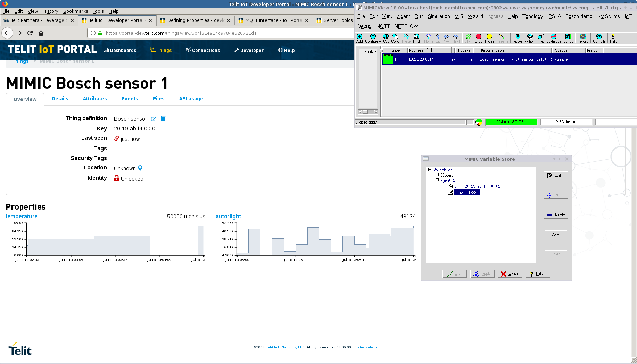This screenshot has width=637, height=364.
Task: Click the Record icon in the MIMICView toolbar
Action: [583, 38]
